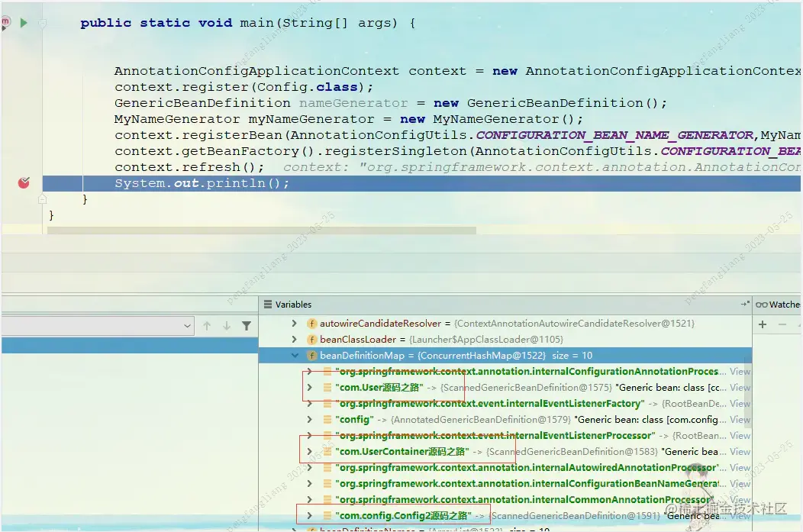Click the green Run gutter icon beside main
This screenshot has width=803, height=532.
pos(24,23)
